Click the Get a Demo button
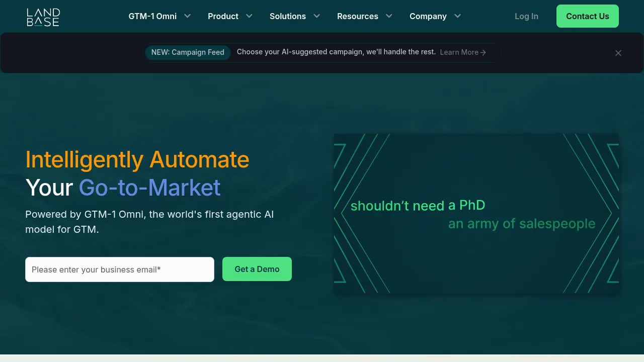Image resolution: width=644 pixels, height=362 pixels. tap(257, 269)
